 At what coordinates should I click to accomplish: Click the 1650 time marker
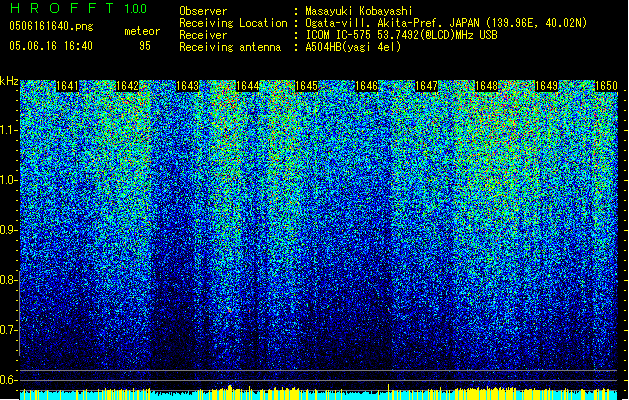point(606,86)
